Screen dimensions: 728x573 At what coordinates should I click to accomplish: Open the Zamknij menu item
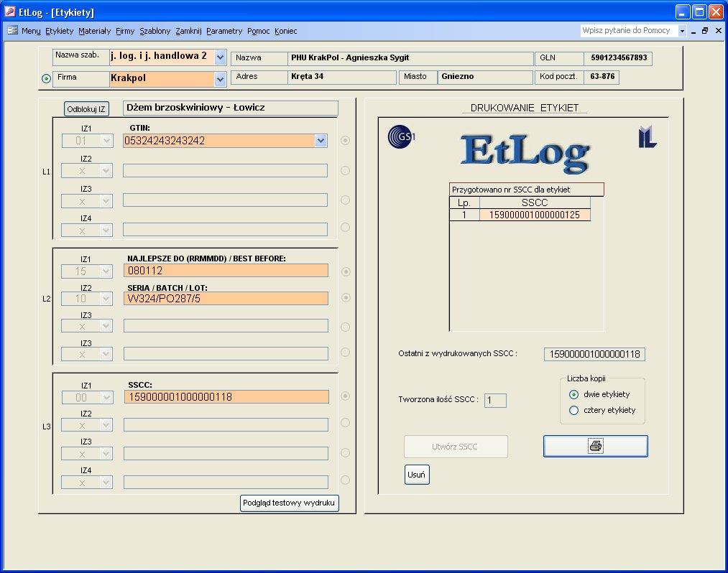coord(188,31)
